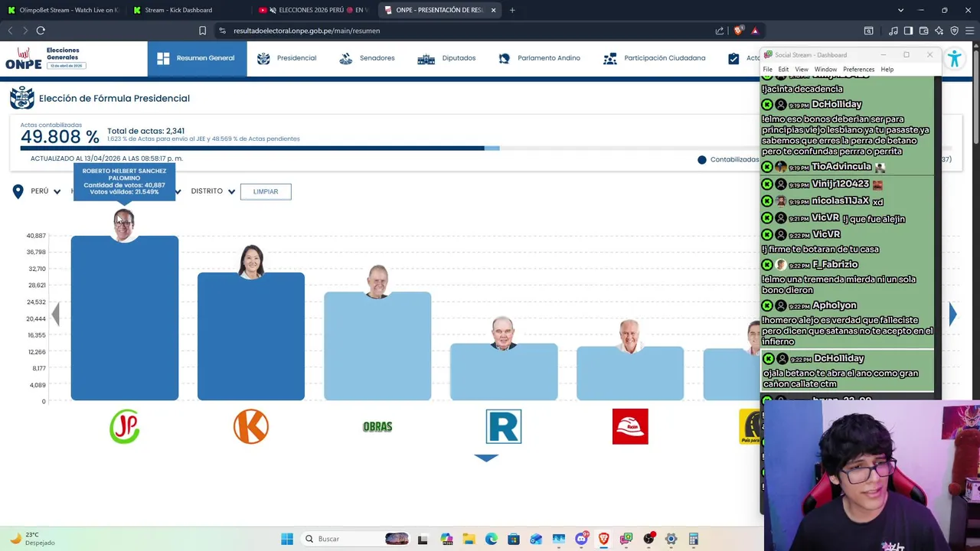Click the second candidate's photo above bar
The height and width of the screenshot is (551, 980).
251,262
